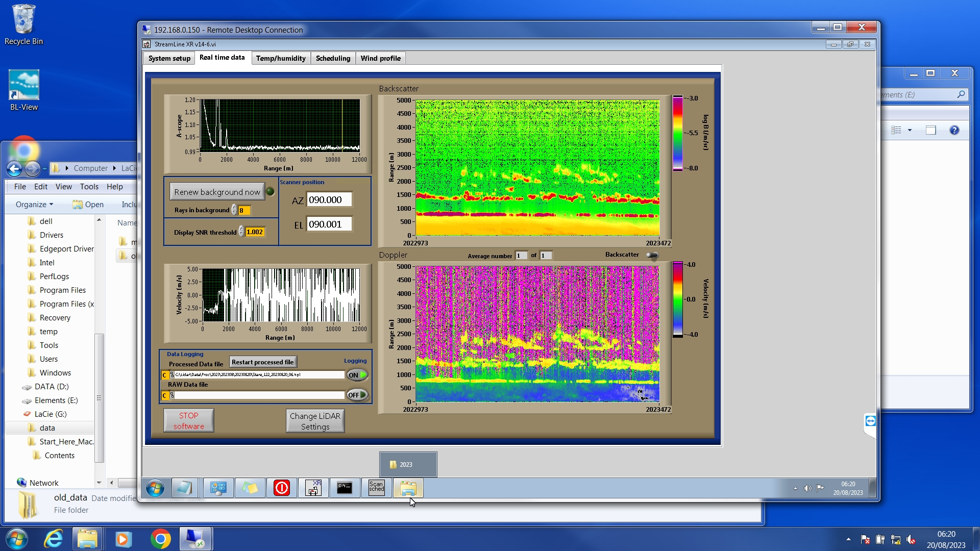Screen dimensions: 980x551
Task: Click the red power taskbar icon
Action: coord(281,488)
